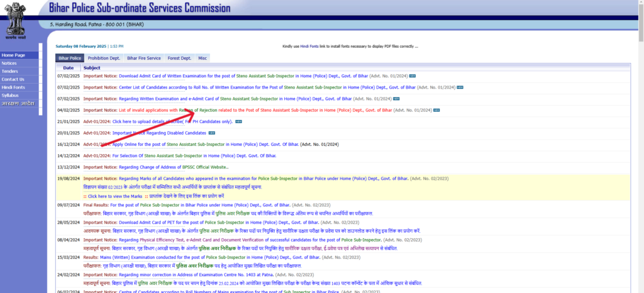Click the date 16/12/2024 in notices table
644x293 pixels.
68,145
